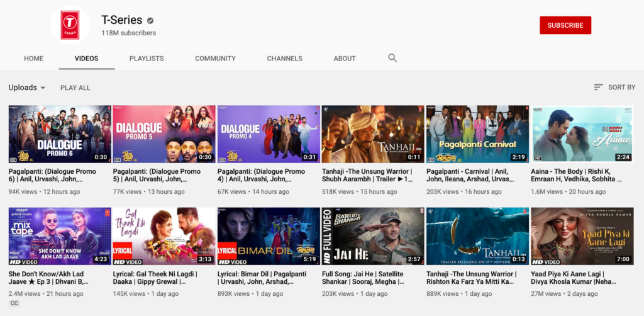This screenshot has width=644, height=316.
Task: Click title Tanhaji Shubh Aarambh Trailer
Action: pyautogui.click(x=367, y=176)
